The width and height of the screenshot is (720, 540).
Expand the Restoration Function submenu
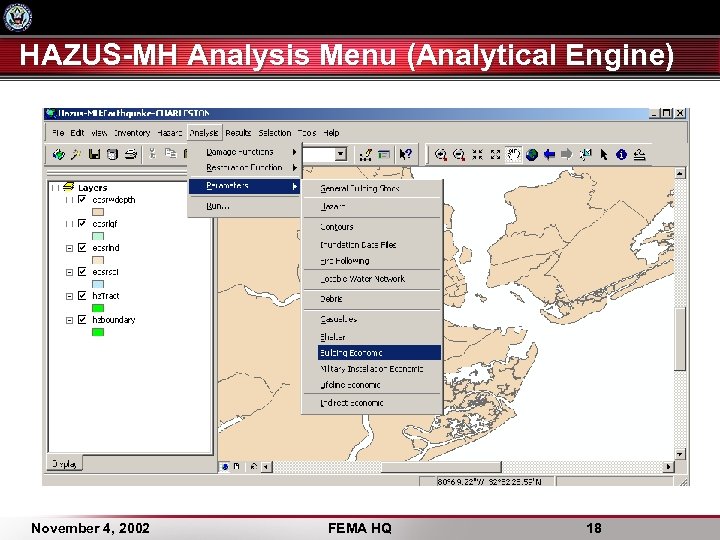(244, 168)
